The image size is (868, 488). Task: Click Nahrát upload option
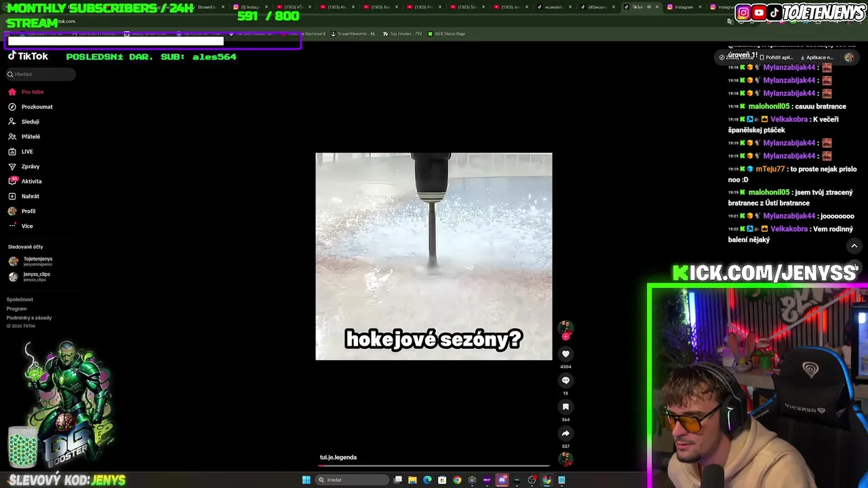click(x=24, y=196)
